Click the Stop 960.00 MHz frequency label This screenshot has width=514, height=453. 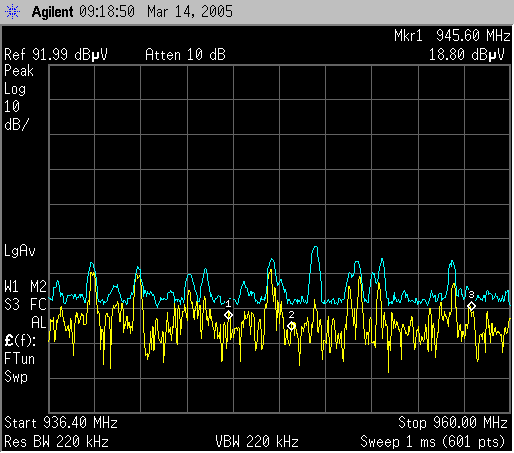(x=453, y=423)
